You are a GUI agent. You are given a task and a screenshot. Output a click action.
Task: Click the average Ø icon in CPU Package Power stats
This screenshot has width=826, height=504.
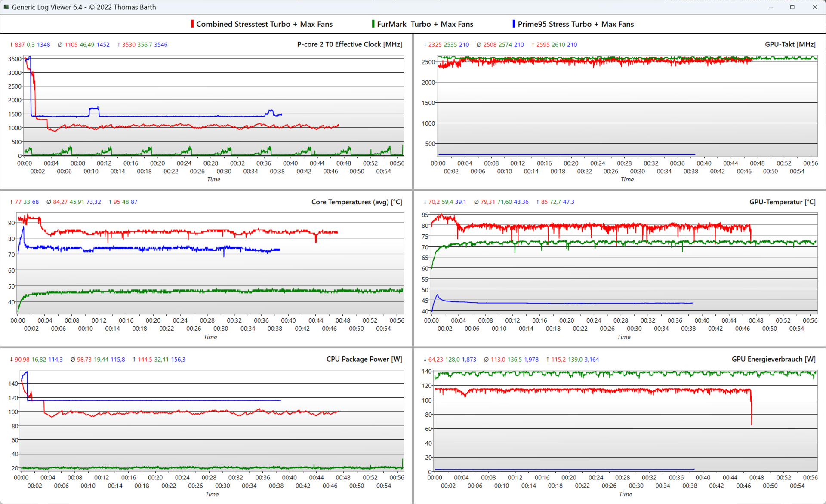[x=73, y=360]
